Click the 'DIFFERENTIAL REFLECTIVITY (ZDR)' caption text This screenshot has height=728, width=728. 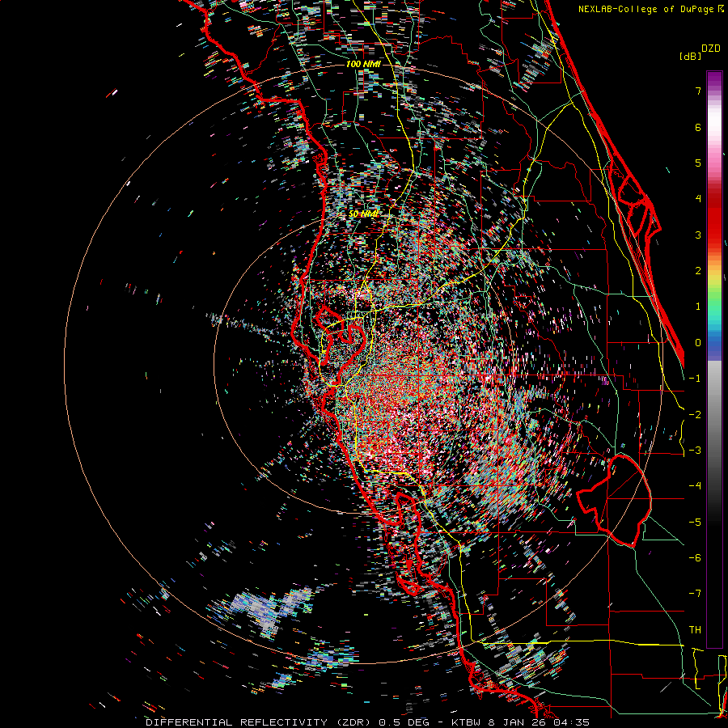[258, 722]
